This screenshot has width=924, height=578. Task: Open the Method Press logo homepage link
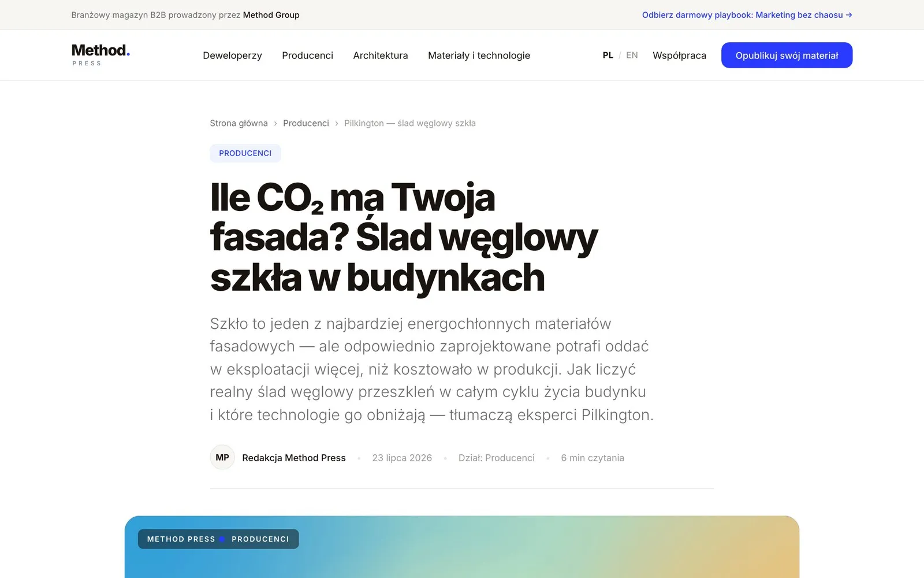coord(100,55)
